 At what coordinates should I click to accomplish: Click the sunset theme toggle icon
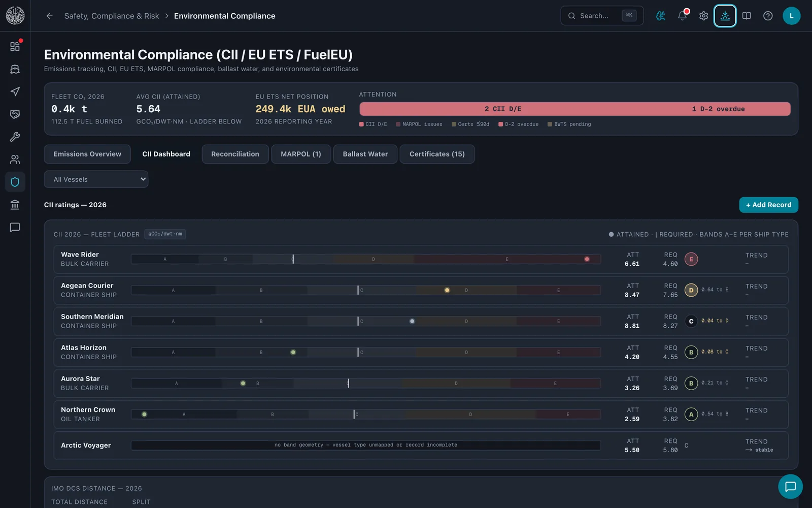pyautogui.click(x=725, y=16)
